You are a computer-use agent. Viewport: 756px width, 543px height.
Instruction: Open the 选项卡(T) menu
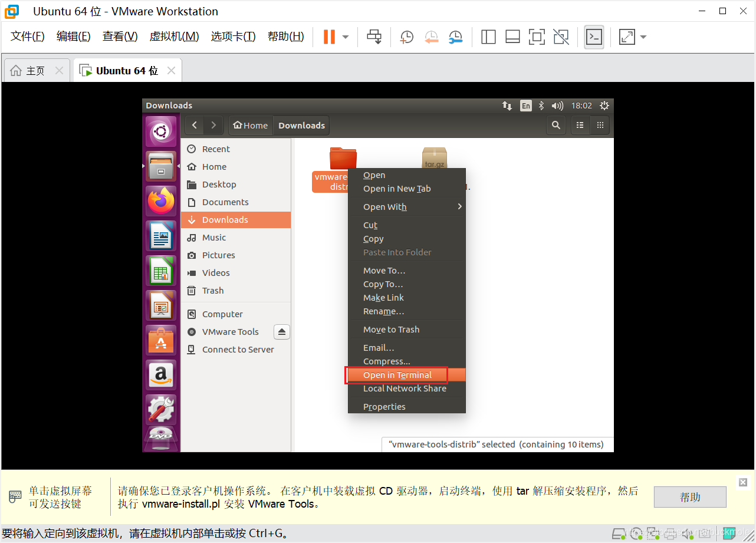[x=233, y=37]
